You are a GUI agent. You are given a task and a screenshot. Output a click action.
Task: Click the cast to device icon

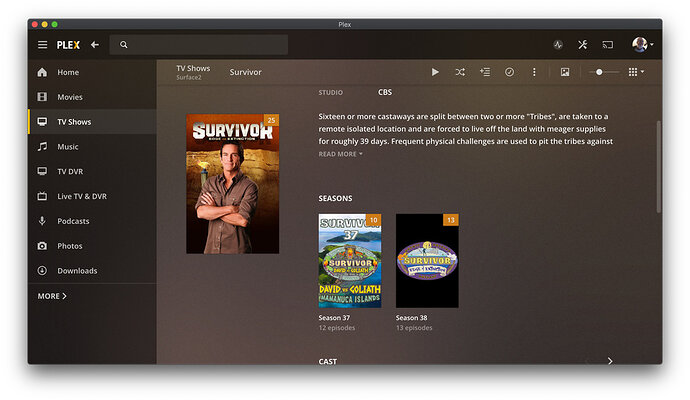point(608,45)
